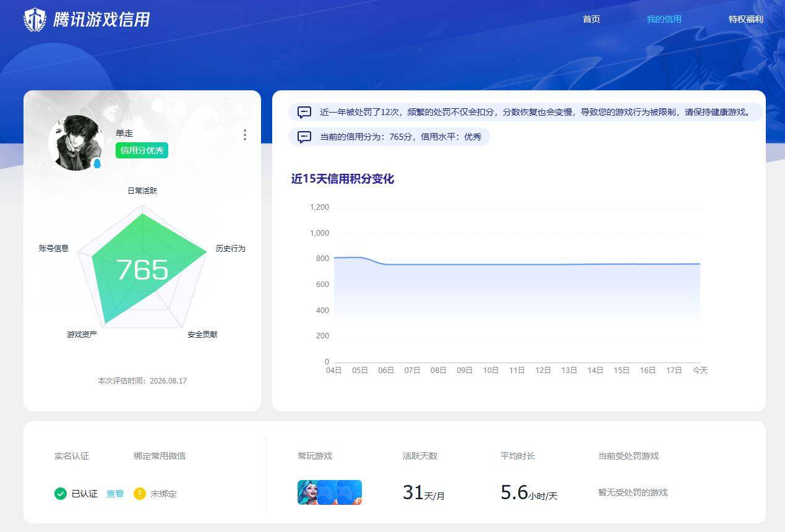Click the 暂无受处罚的游戏 text
785x532 pixels.
click(x=633, y=493)
